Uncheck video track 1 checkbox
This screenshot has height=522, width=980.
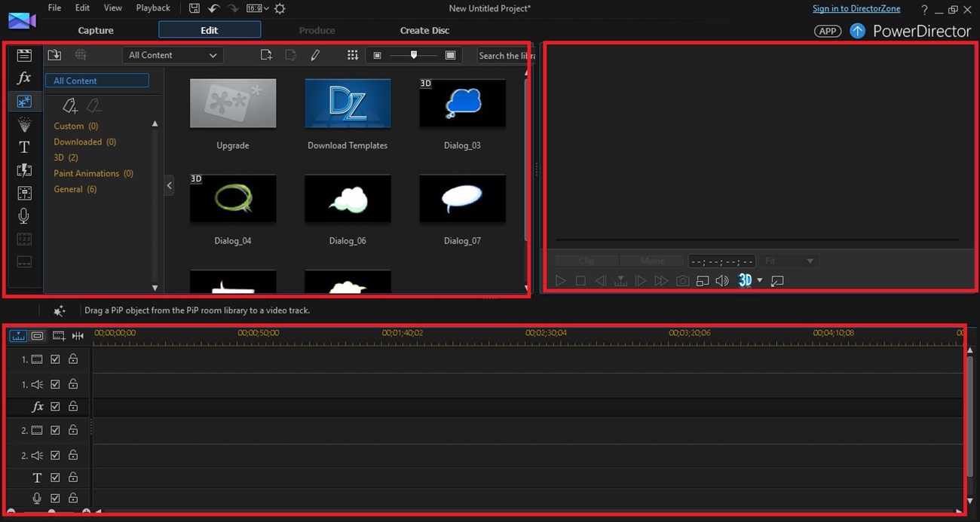pos(55,360)
